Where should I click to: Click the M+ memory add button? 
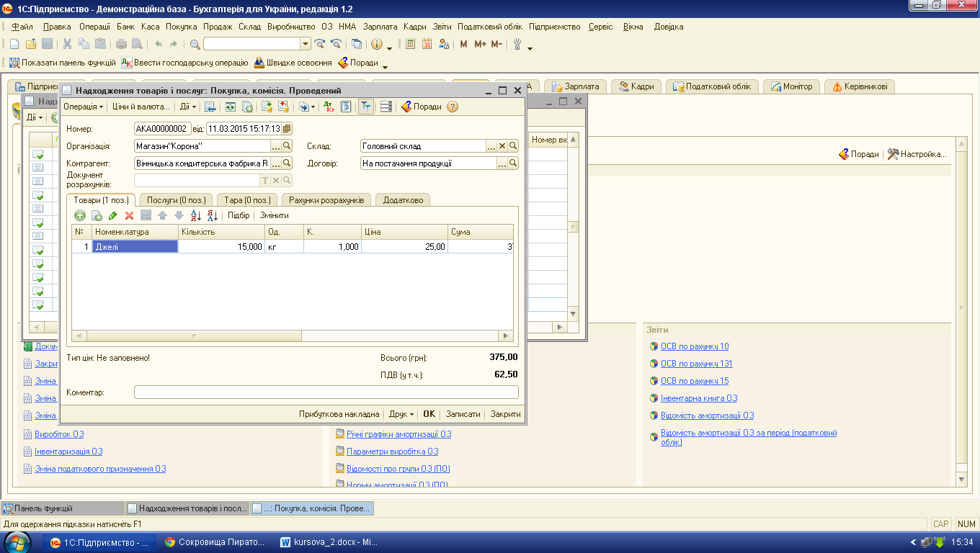(x=480, y=44)
